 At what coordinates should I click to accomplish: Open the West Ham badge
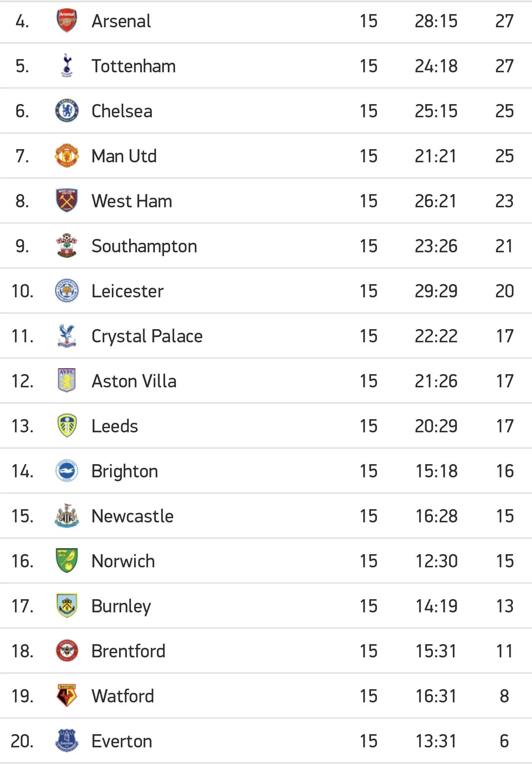coord(67,201)
